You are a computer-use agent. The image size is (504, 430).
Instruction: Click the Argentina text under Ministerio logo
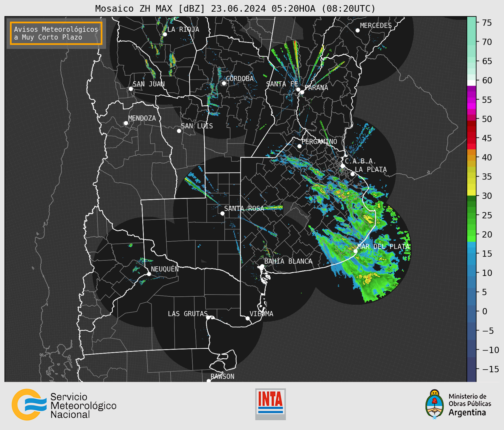467,413
